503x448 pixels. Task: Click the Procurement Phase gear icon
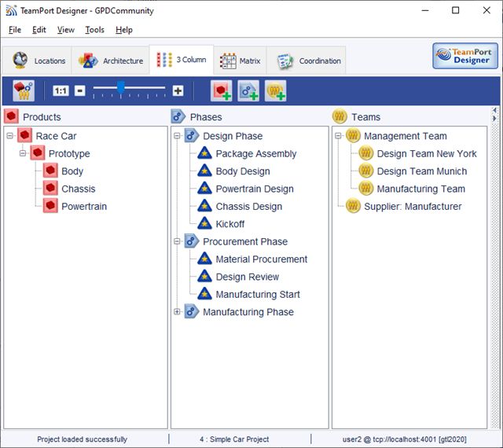point(192,241)
